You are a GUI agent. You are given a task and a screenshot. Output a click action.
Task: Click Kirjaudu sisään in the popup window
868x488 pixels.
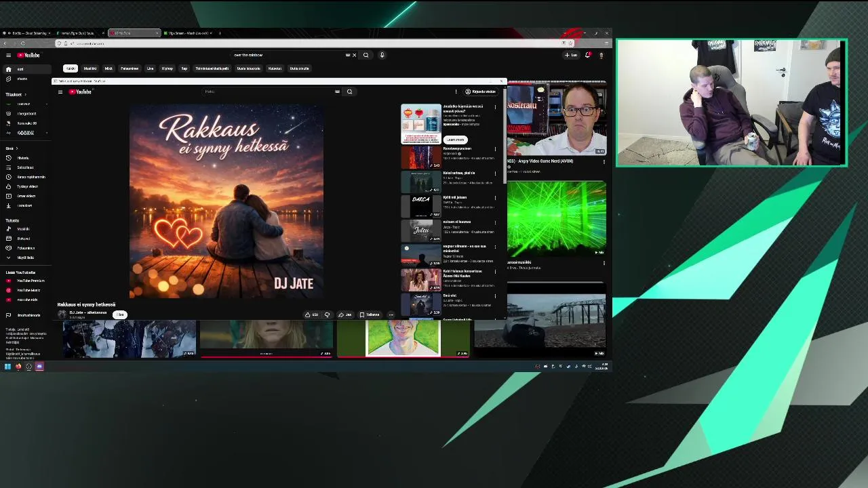(480, 91)
